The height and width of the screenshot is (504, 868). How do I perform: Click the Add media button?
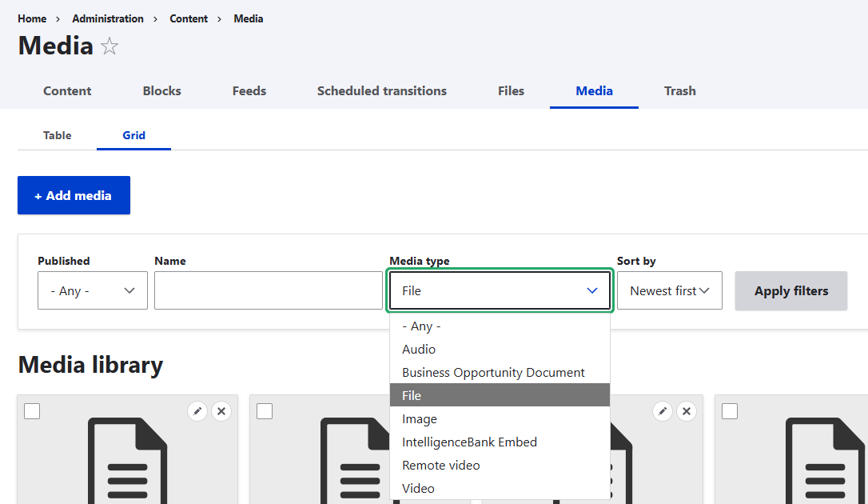coord(74,194)
